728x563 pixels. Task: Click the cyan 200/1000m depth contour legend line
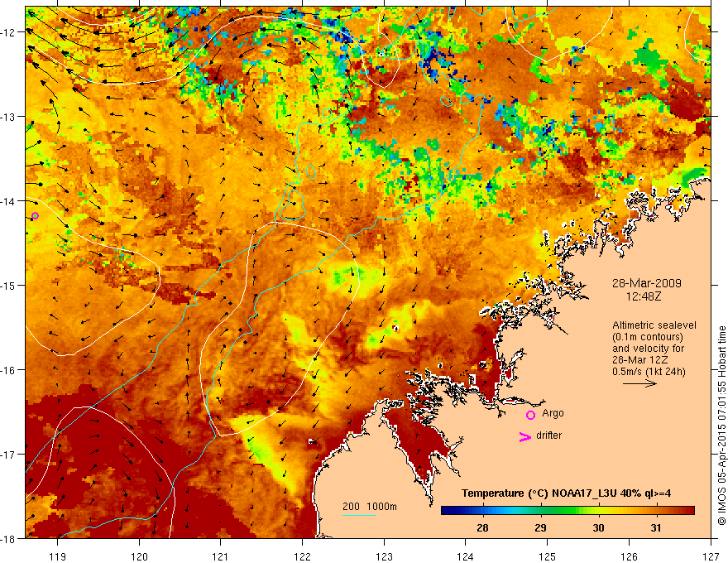(x=359, y=515)
